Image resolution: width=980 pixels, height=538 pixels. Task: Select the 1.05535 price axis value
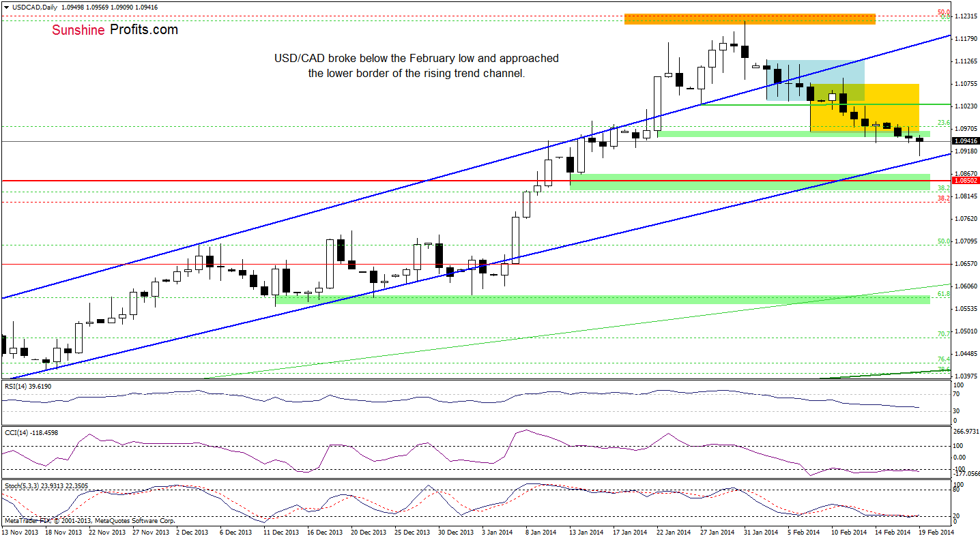966,309
